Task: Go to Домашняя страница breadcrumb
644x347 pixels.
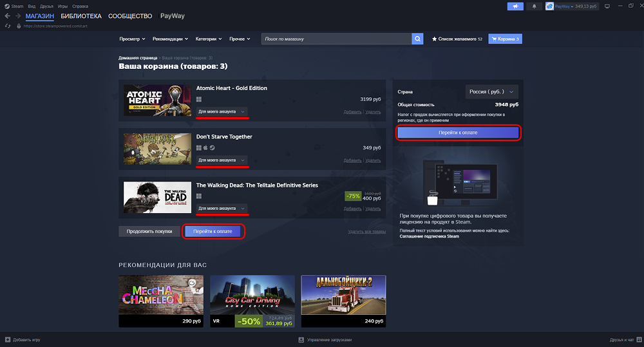Action: (x=138, y=58)
